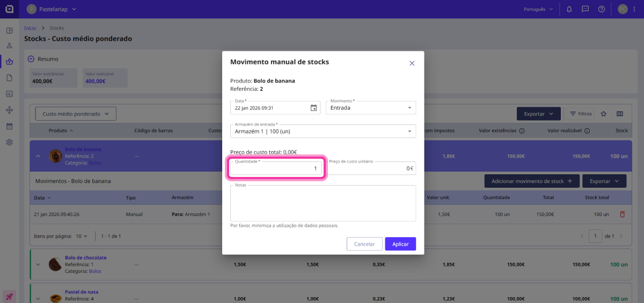
Task: Click the Notas text area
Action: pos(323,203)
